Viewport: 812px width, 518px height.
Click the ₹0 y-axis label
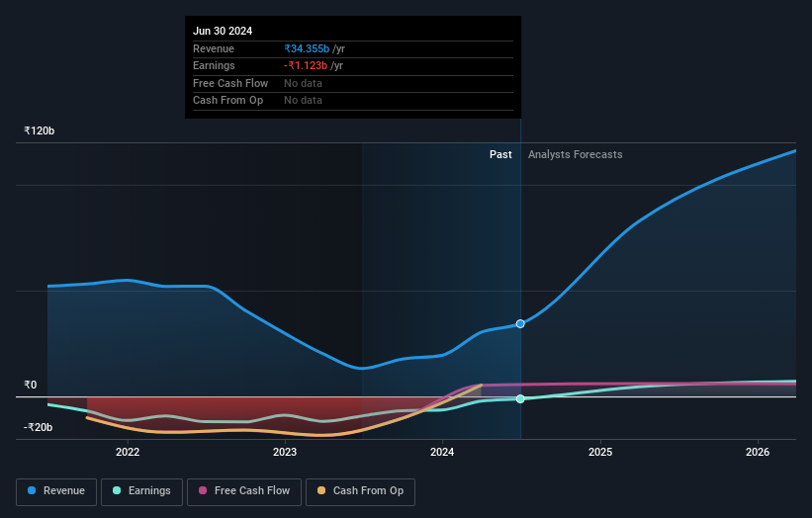pyautogui.click(x=30, y=385)
